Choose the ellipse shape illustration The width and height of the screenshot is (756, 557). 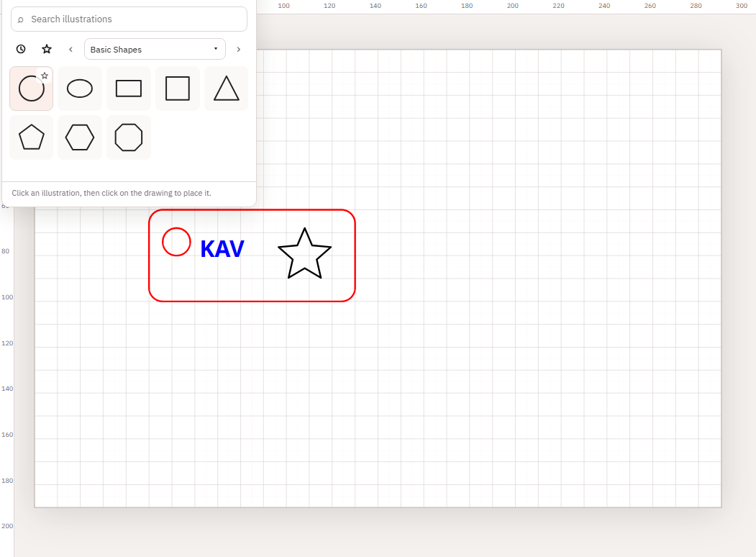80,89
